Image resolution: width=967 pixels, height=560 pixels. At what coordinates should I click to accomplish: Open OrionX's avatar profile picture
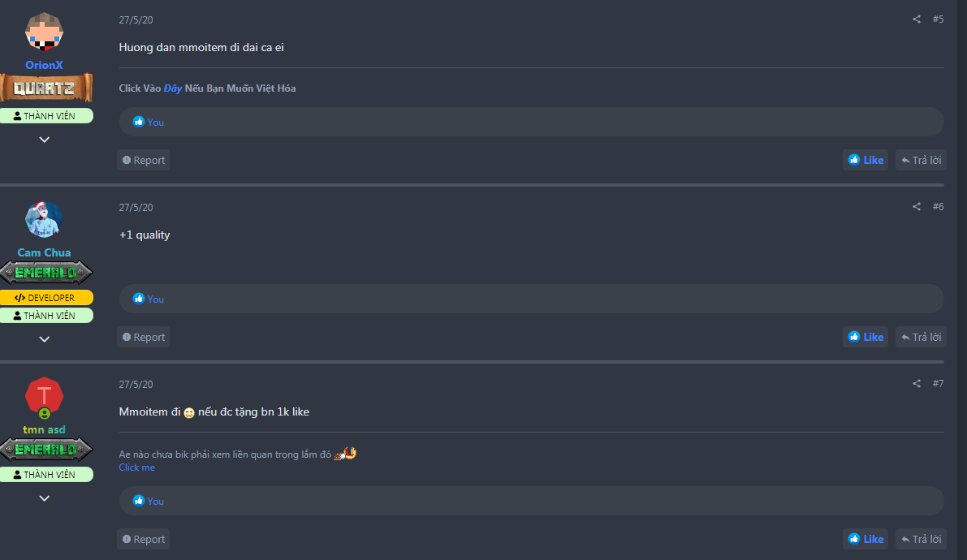[x=45, y=32]
